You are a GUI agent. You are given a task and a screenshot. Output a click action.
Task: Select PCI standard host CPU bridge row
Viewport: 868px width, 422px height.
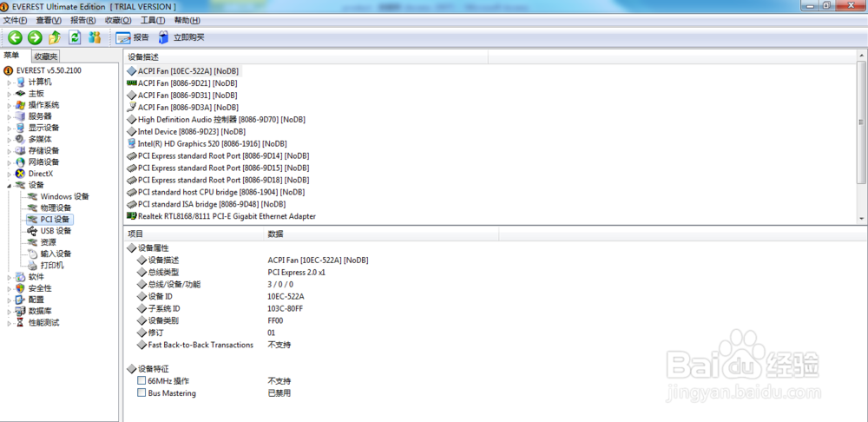click(216, 192)
